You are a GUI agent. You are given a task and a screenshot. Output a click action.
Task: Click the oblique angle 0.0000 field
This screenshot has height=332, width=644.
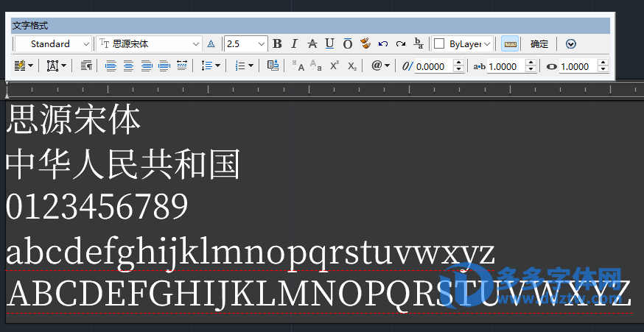point(433,66)
